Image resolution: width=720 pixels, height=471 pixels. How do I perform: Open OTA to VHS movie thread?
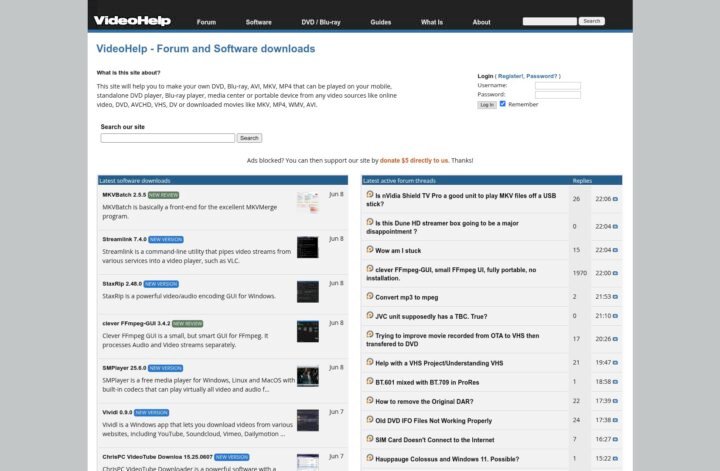[453, 340]
